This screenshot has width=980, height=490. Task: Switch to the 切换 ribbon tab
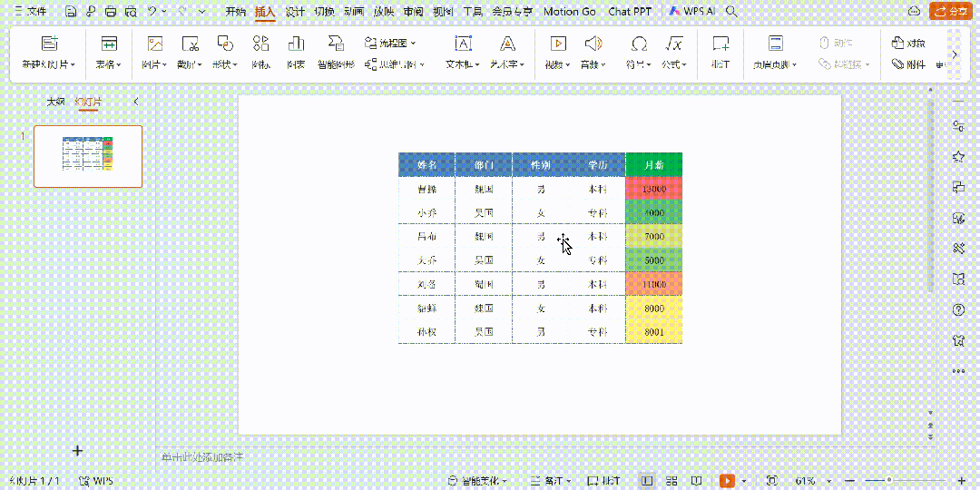point(324,11)
